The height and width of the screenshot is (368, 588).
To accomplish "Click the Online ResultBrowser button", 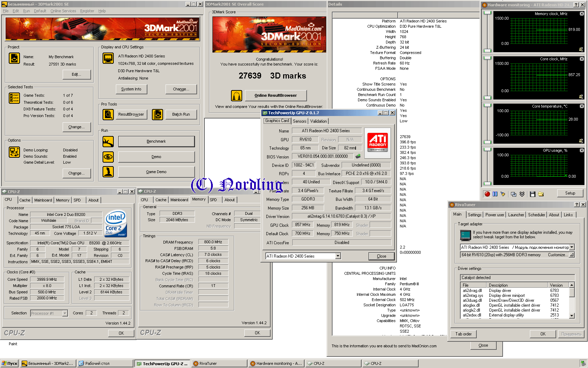I will click(275, 95).
